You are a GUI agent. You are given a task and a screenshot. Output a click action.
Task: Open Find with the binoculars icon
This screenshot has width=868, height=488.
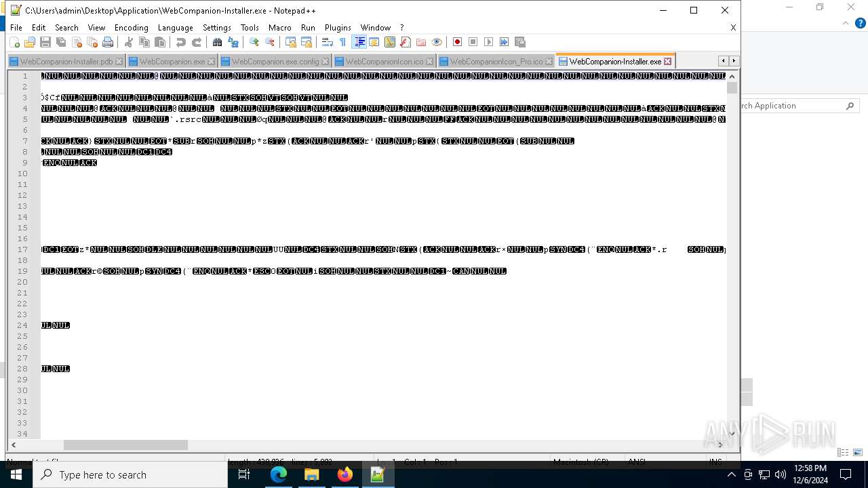(218, 42)
